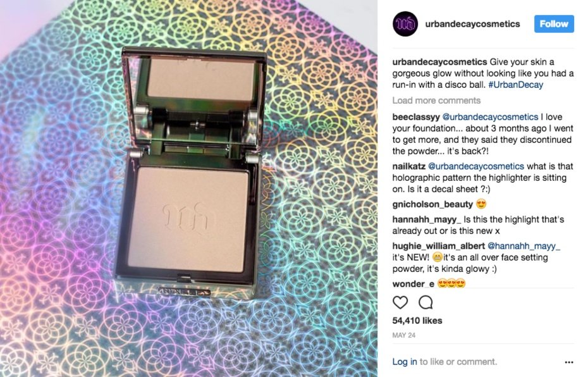This screenshot has width=588, height=377.
Task: Click the MAY 24 post date
Action: 404,335
